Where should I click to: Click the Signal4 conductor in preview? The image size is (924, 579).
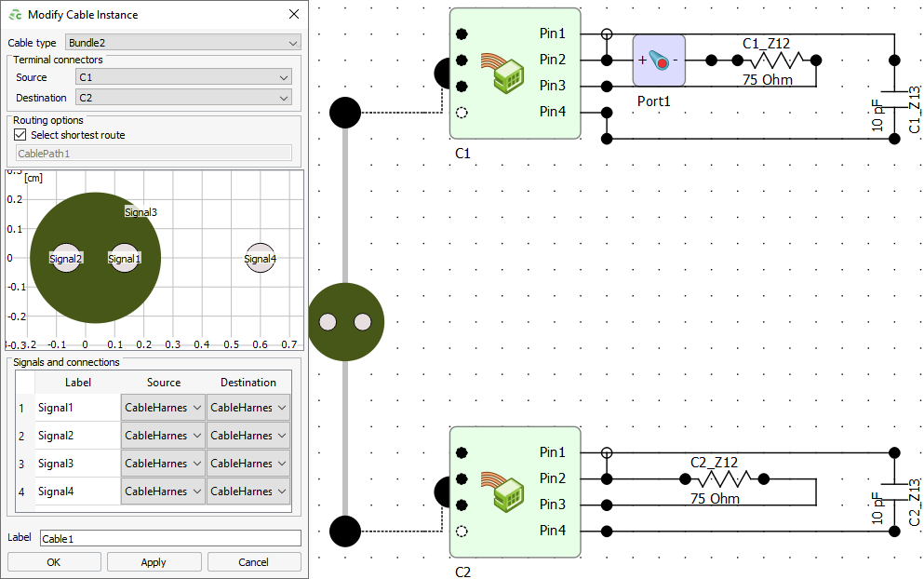pyautogui.click(x=261, y=259)
